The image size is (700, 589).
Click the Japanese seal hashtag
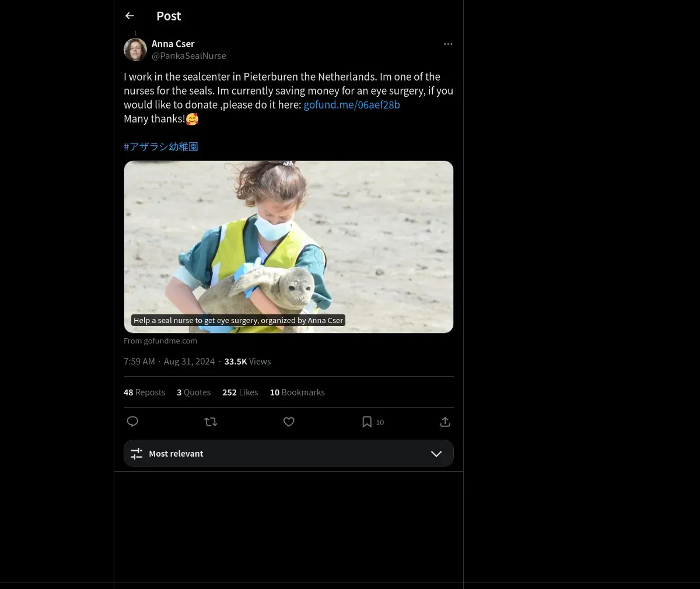(161, 147)
